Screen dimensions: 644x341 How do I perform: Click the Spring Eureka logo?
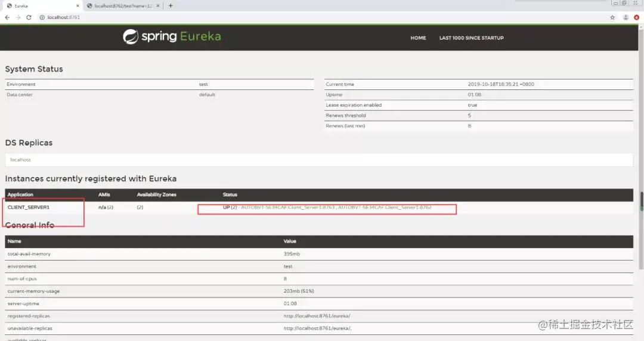point(172,36)
